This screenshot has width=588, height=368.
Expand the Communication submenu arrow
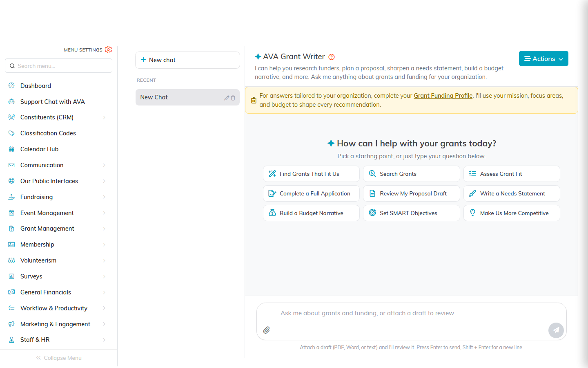pyautogui.click(x=104, y=165)
